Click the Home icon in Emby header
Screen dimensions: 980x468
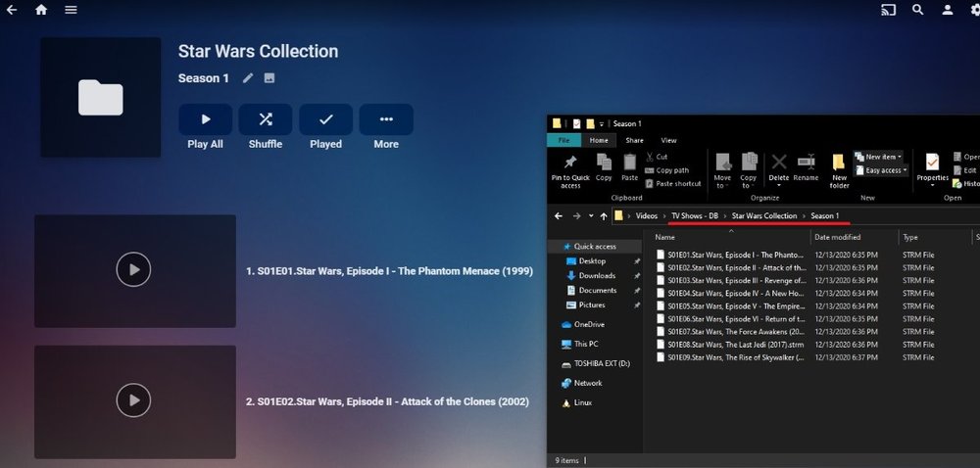pos(41,10)
